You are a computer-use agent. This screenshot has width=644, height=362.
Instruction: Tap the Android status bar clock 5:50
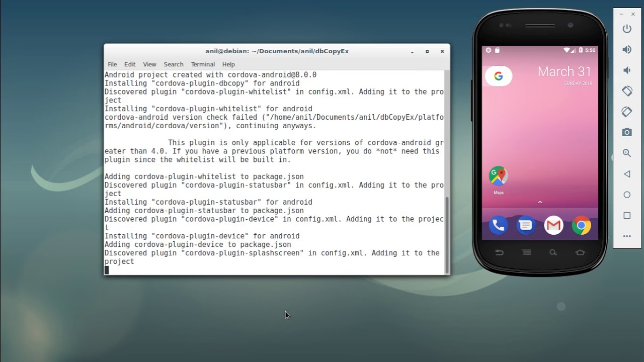(x=590, y=50)
